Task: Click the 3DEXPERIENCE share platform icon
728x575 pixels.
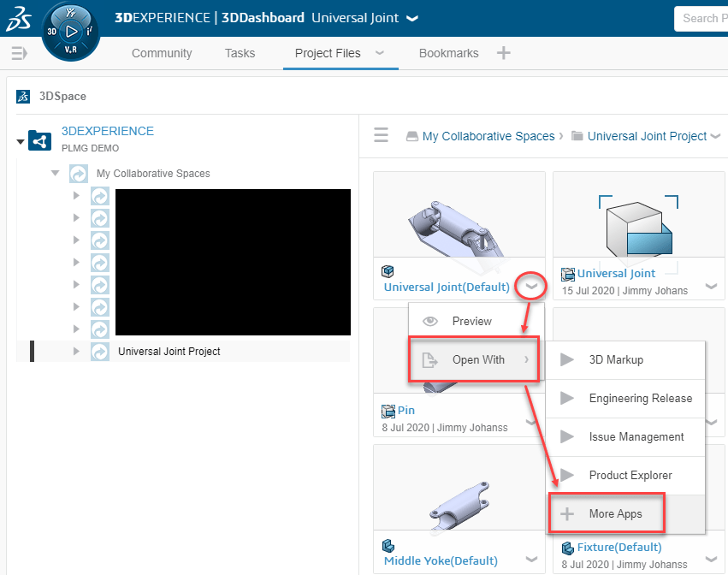Action: [39, 140]
